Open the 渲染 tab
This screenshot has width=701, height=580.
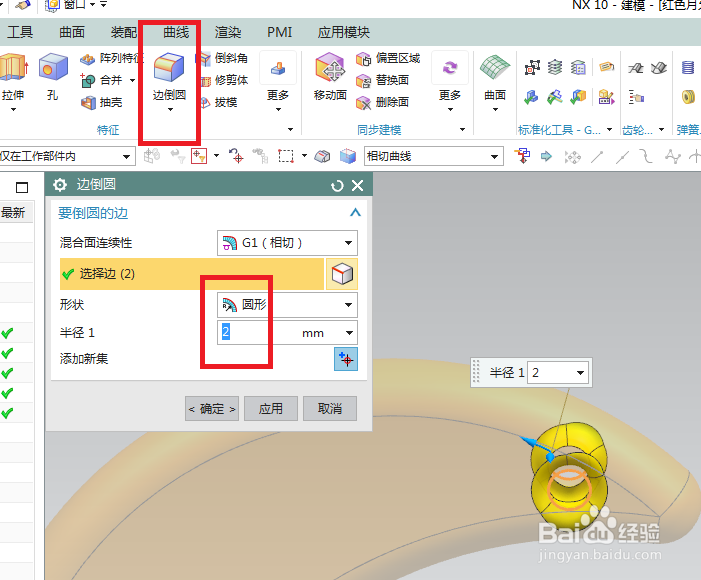pos(228,32)
